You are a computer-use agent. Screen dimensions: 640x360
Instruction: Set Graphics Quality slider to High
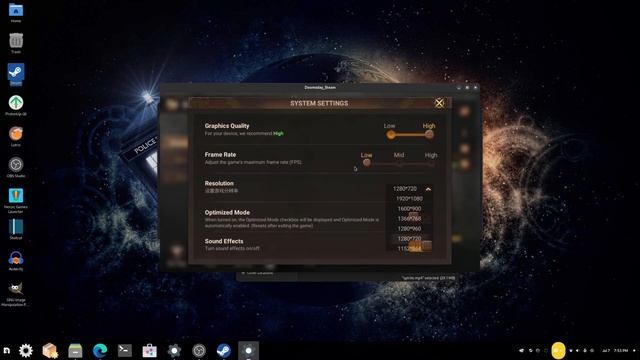[429, 134]
